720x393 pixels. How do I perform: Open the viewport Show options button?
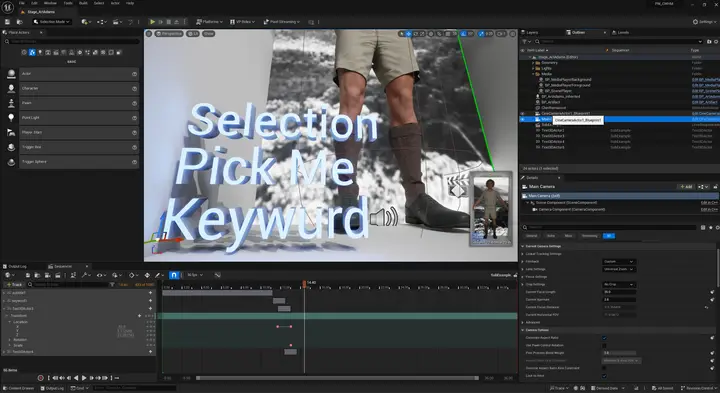(x=208, y=34)
